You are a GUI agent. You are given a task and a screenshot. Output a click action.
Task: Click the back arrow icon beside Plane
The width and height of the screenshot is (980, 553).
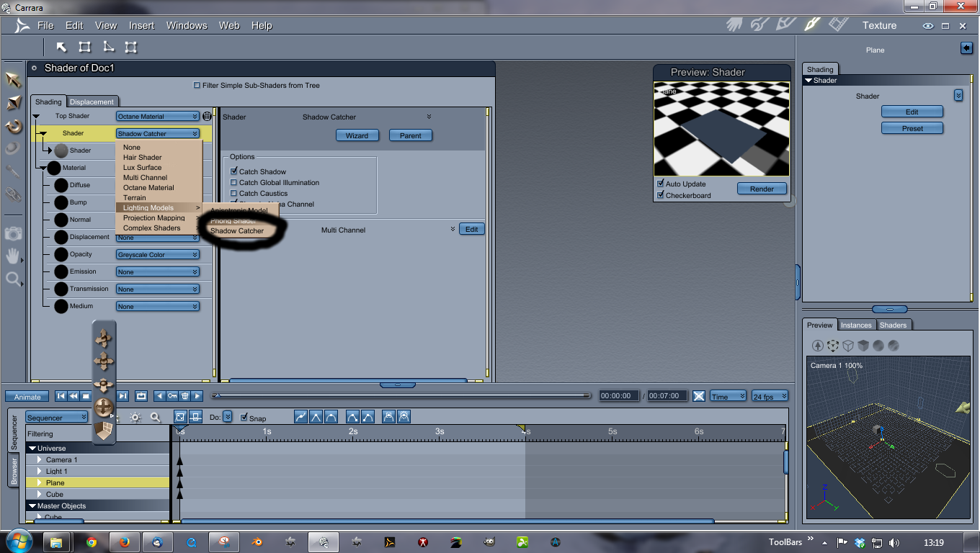966,48
